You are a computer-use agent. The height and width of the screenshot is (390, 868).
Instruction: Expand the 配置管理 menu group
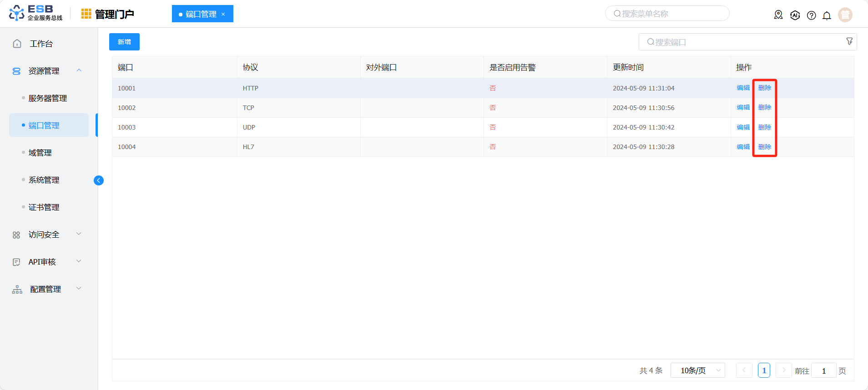coord(79,289)
